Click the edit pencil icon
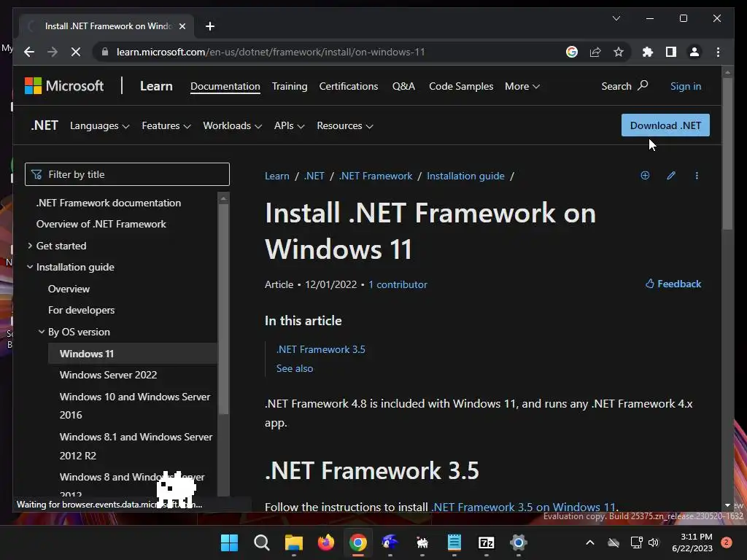The height and width of the screenshot is (560, 747). pyautogui.click(x=671, y=175)
